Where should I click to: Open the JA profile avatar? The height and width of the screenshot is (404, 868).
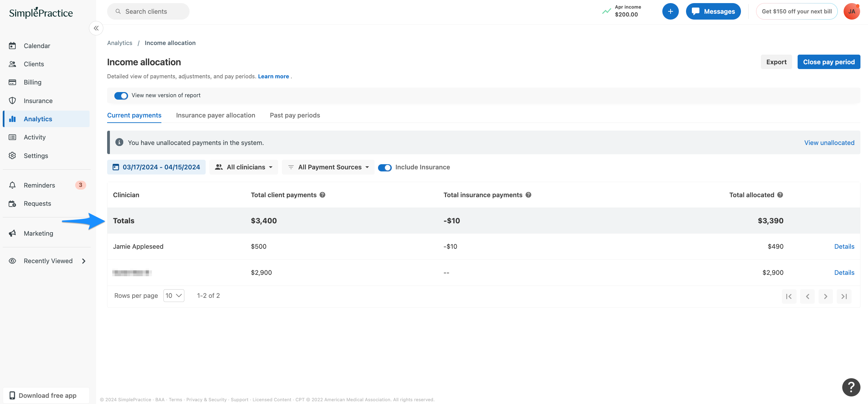[852, 11]
